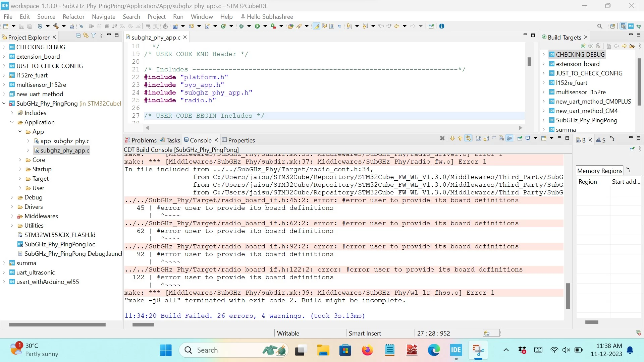Click the green Run toolbar icon
This screenshot has height=362, width=644.
(257, 26)
